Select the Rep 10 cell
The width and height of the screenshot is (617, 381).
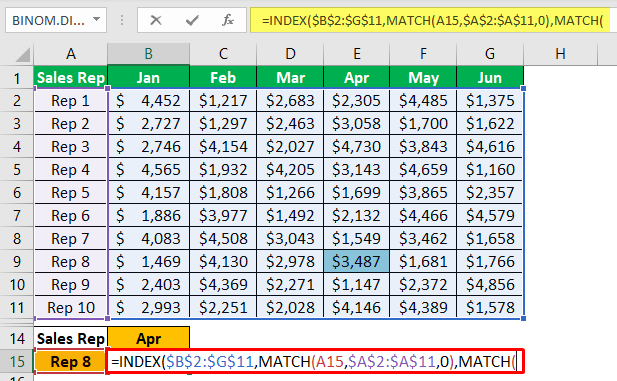pyautogui.click(x=71, y=308)
